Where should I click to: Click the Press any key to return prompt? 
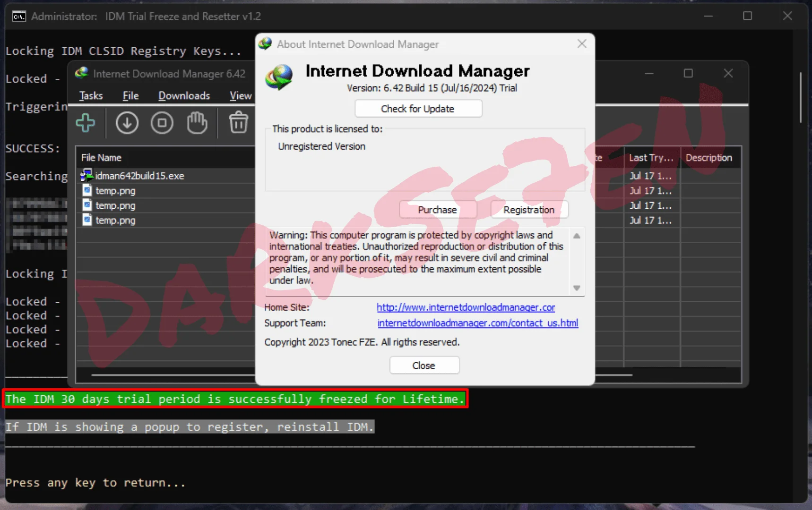pos(95,483)
